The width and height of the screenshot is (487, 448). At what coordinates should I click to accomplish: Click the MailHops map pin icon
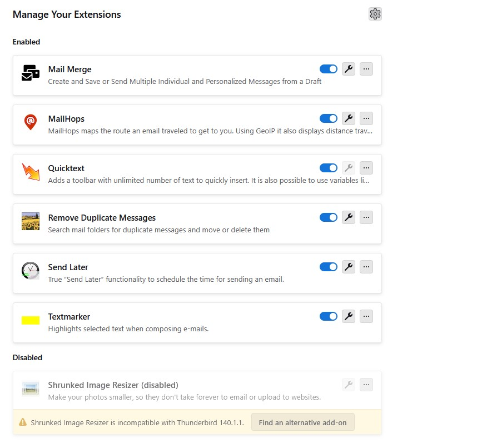pos(31,122)
